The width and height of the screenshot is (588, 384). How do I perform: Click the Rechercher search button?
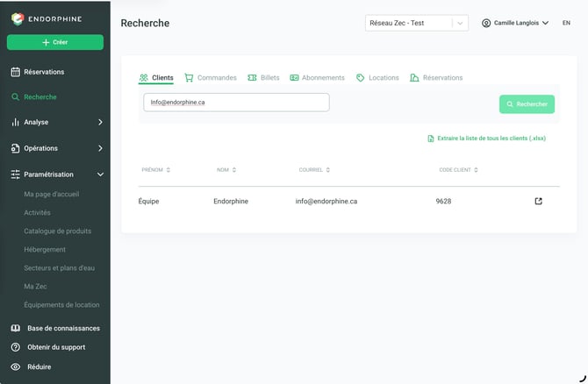click(x=527, y=104)
